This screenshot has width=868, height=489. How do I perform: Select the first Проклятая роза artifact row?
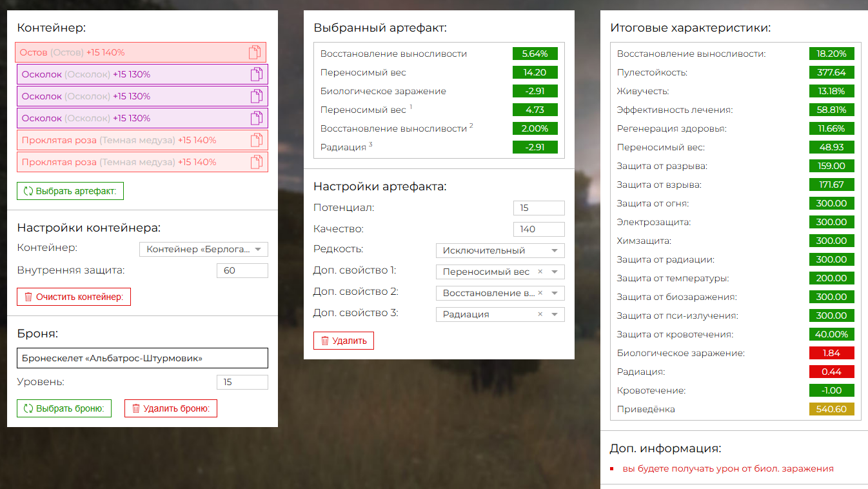[129, 140]
